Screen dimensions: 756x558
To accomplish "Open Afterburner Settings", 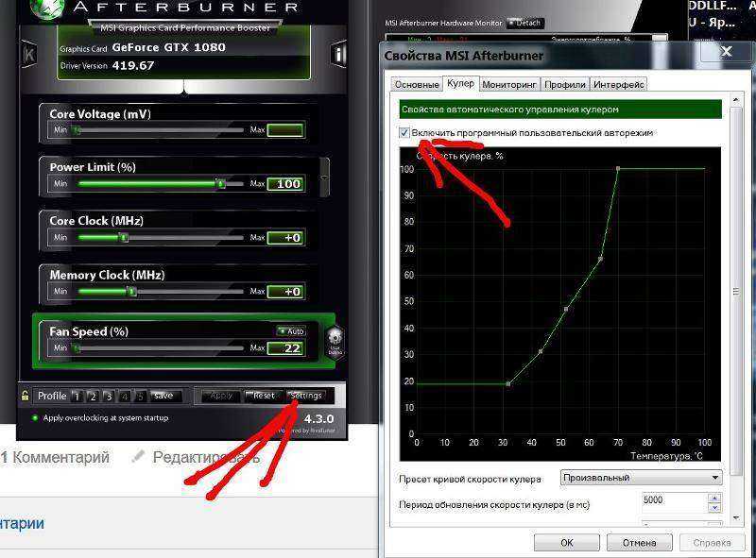I will (306, 396).
